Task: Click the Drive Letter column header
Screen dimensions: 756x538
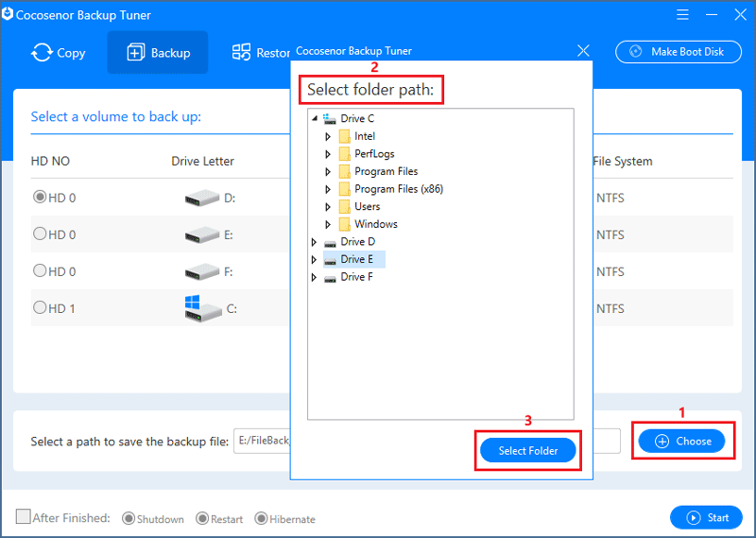Action: point(202,161)
